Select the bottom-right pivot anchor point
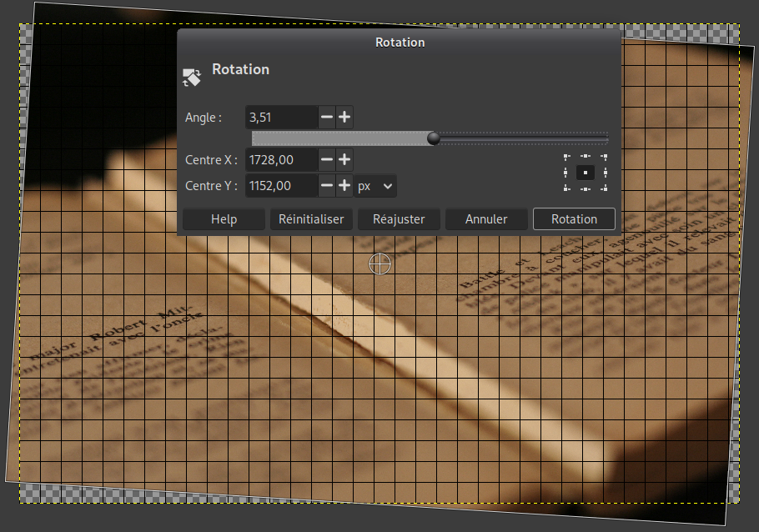 [604, 188]
